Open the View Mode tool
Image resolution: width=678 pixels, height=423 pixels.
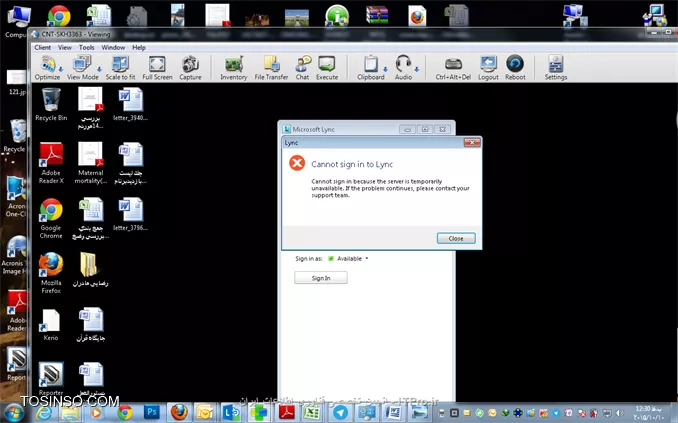click(82, 68)
